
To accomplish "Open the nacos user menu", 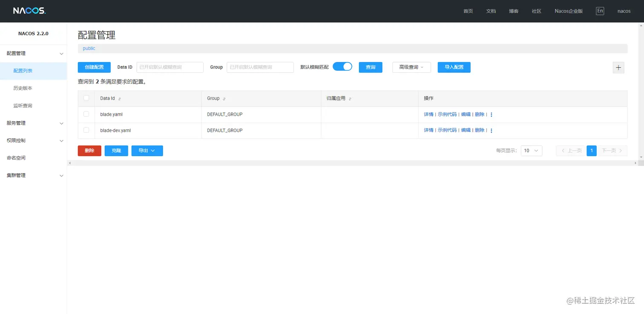I will [x=624, y=11].
